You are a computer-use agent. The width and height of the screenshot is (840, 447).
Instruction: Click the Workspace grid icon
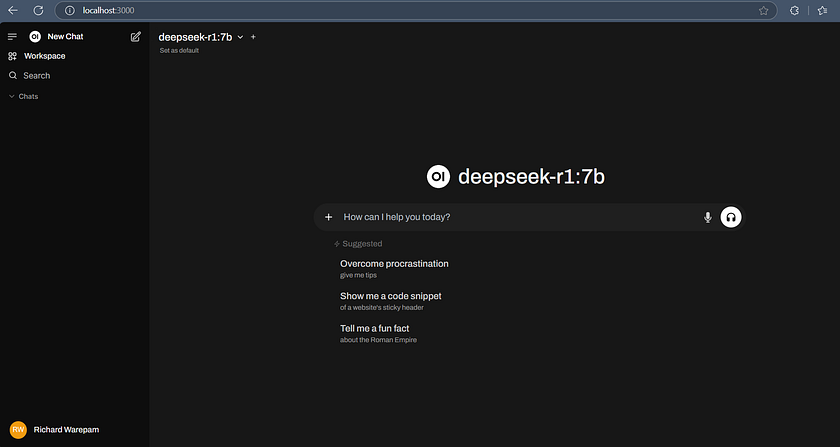click(x=12, y=56)
